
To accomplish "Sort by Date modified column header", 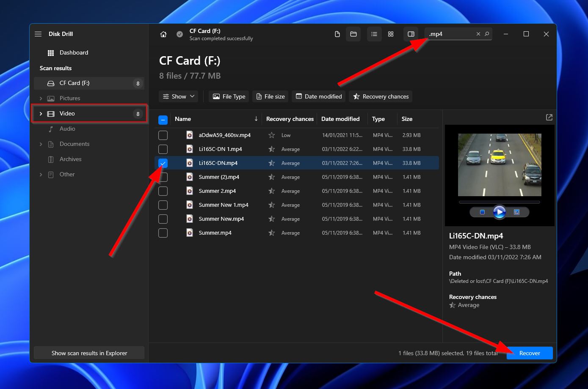I will (x=340, y=119).
